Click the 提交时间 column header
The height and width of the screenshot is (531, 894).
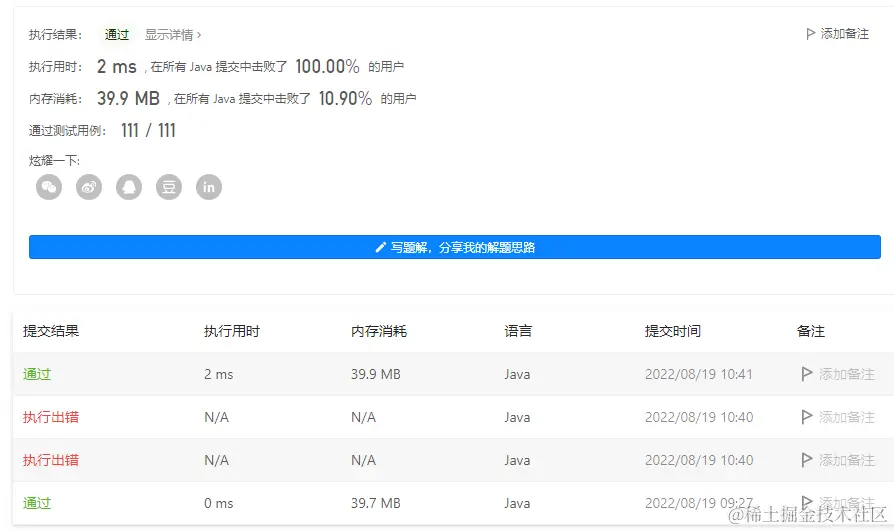tap(673, 331)
